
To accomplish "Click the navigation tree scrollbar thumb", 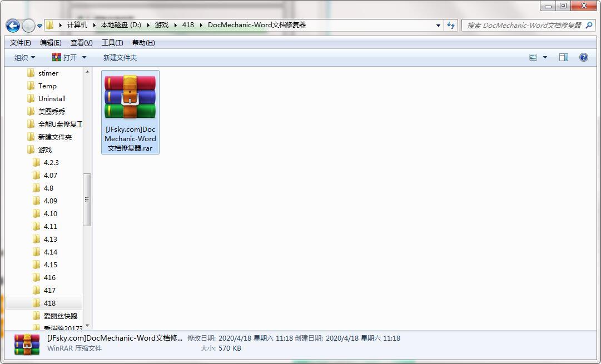I will 87,200.
